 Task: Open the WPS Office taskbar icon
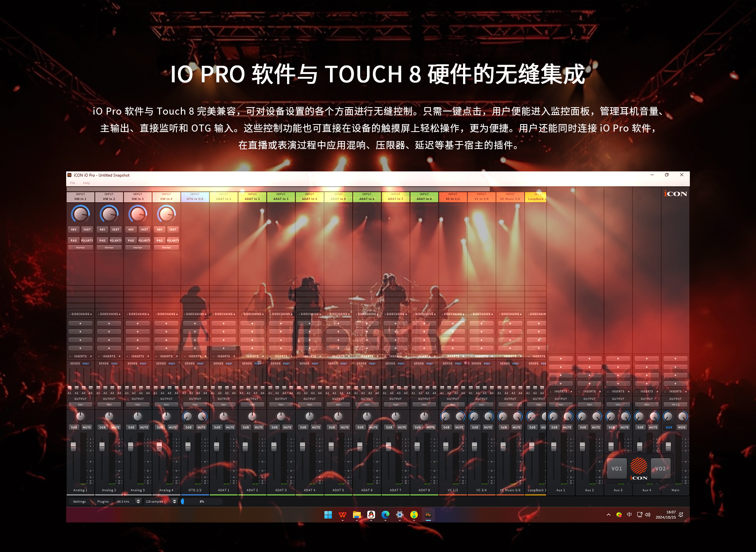point(343,515)
